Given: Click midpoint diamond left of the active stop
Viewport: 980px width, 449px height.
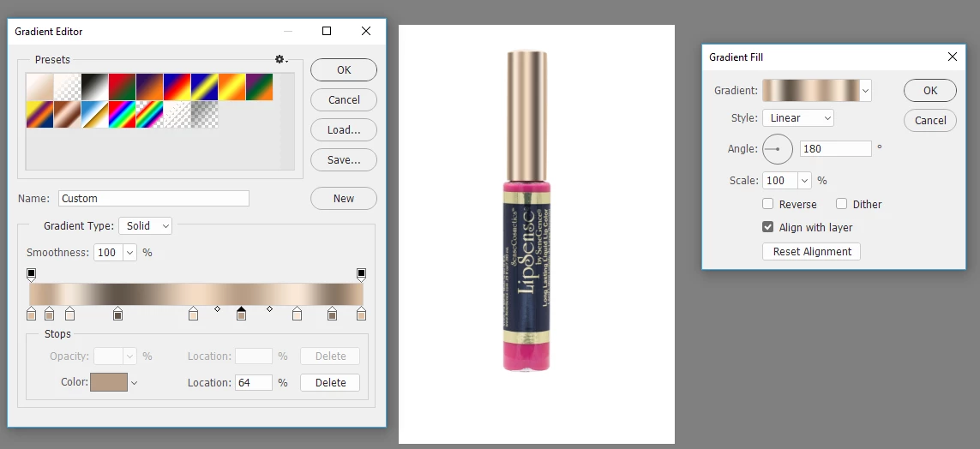Looking at the screenshot, I should point(218,309).
